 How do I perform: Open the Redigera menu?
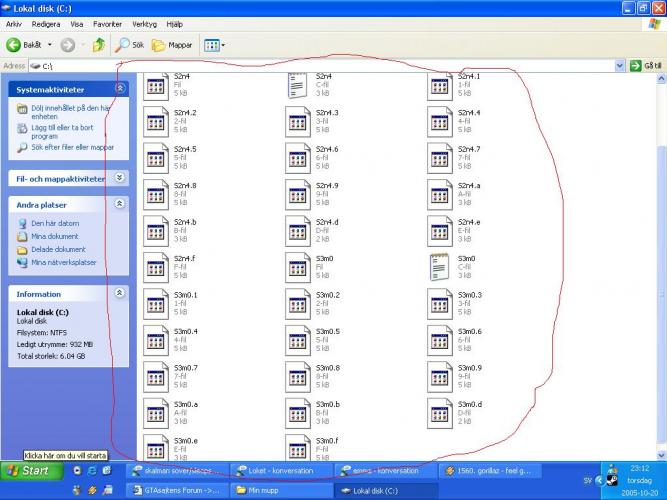[x=46, y=24]
